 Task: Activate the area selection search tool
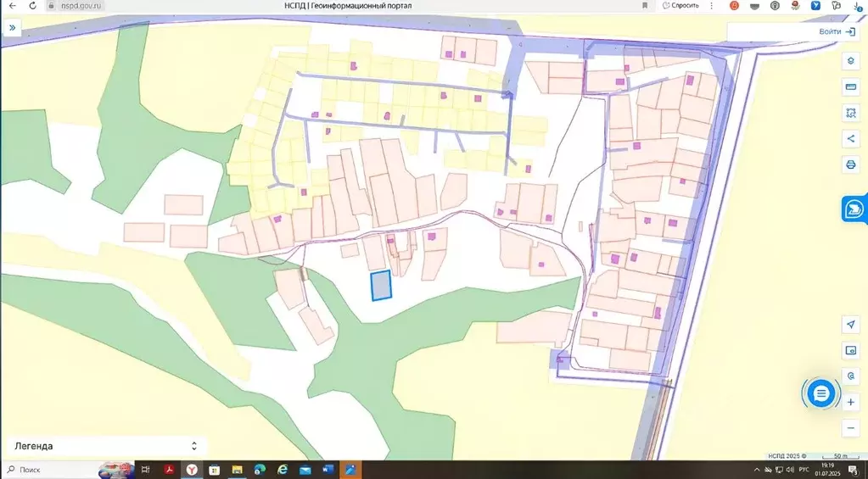click(851, 113)
